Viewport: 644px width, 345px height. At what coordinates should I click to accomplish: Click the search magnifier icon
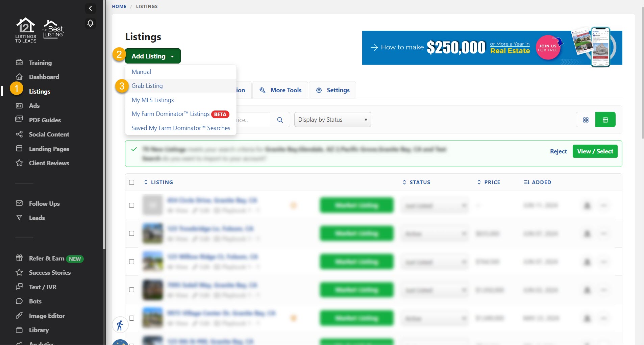(x=280, y=120)
